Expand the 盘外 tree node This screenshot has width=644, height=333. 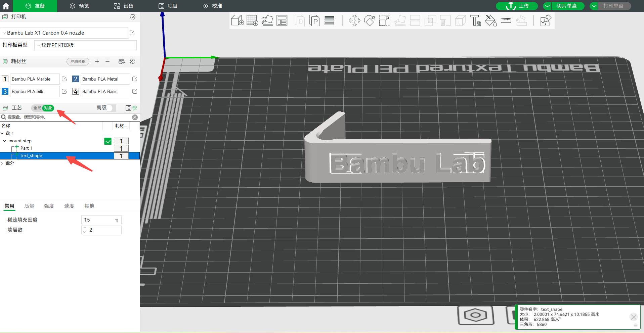tap(2, 163)
